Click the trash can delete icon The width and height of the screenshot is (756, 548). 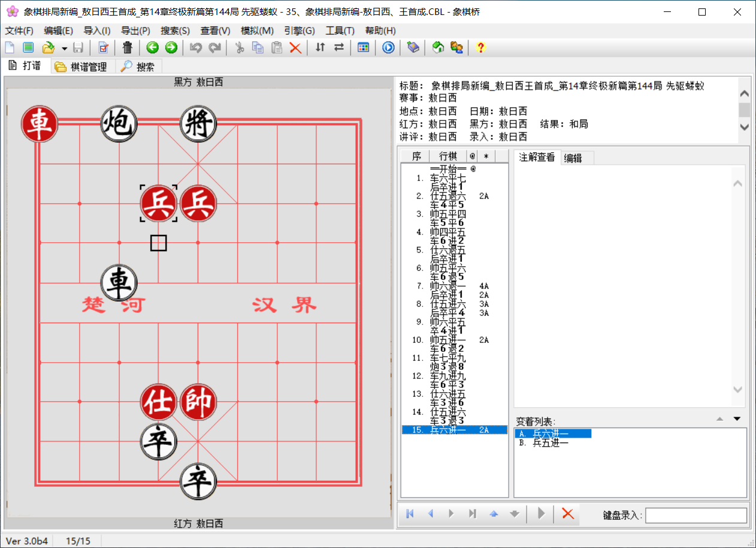[128, 48]
